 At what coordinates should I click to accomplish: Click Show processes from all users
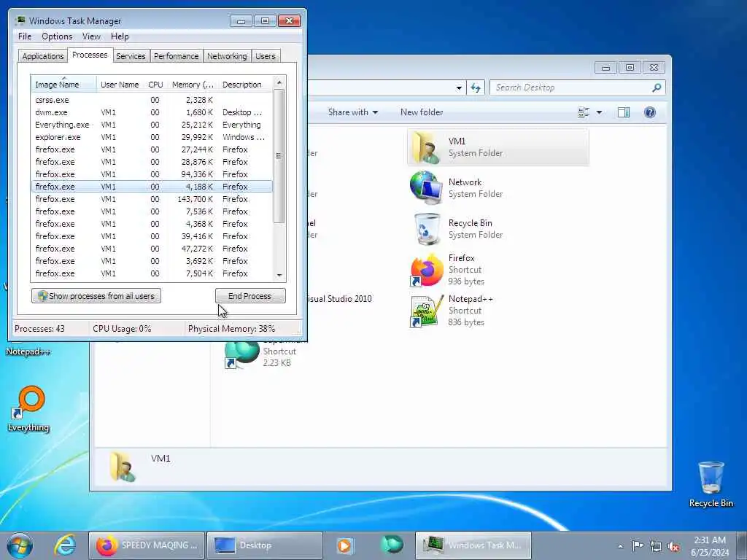pyautogui.click(x=96, y=296)
